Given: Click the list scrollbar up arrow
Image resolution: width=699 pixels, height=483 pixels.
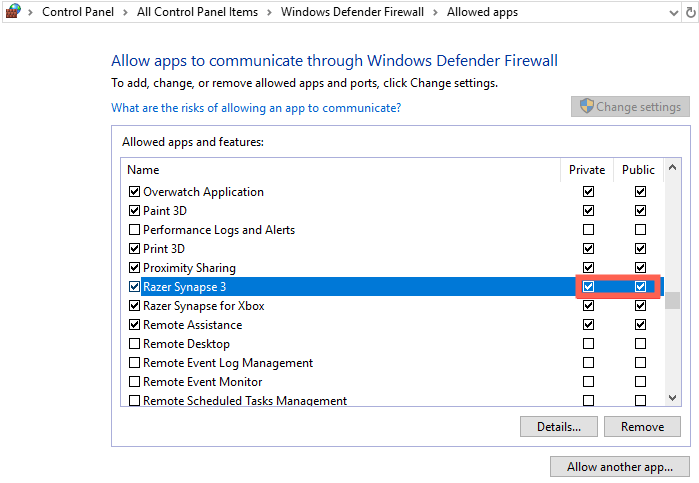Looking at the screenshot, I should (x=673, y=168).
